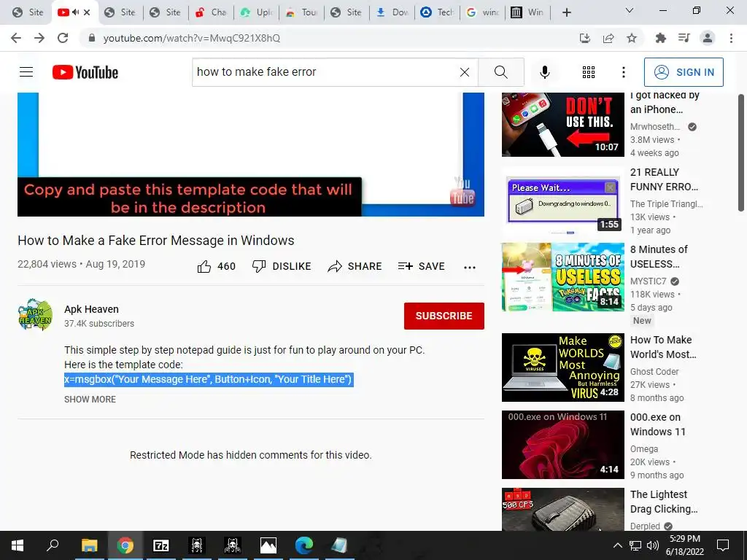Open Microsoft Edge from taskbar

pyautogui.click(x=303, y=545)
